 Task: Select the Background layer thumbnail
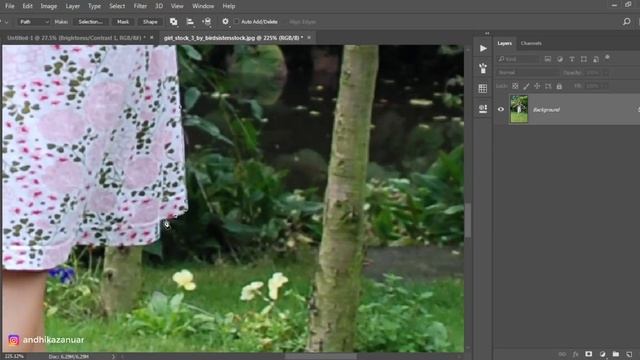(x=519, y=109)
